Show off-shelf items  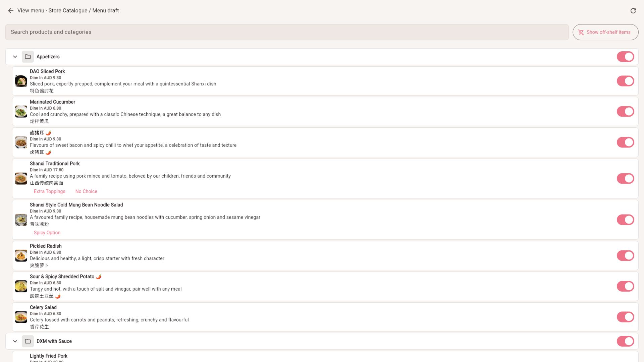click(605, 32)
